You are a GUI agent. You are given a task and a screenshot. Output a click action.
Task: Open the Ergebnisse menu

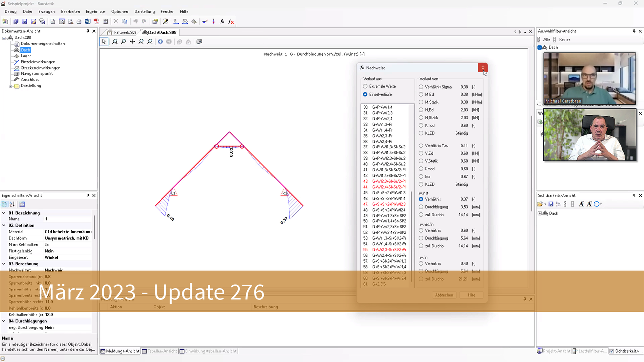click(x=95, y=11)
